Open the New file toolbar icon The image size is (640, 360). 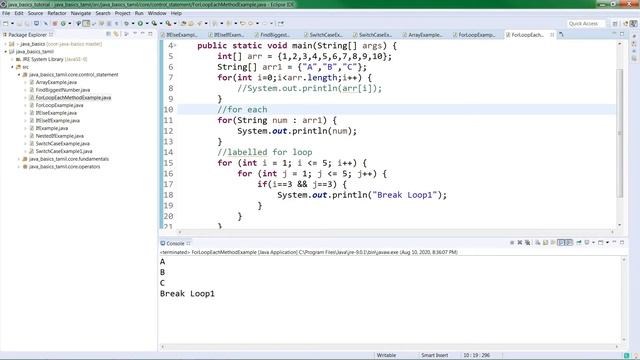coord(5,24)
